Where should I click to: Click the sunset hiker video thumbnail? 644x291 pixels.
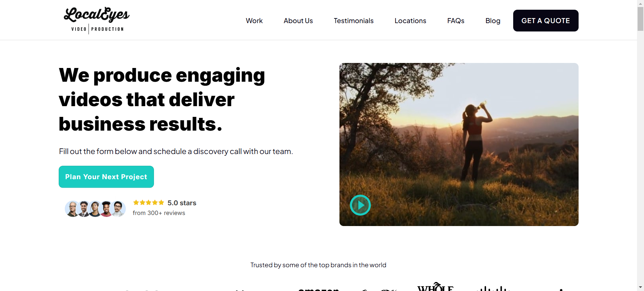[x=459, y=144]
